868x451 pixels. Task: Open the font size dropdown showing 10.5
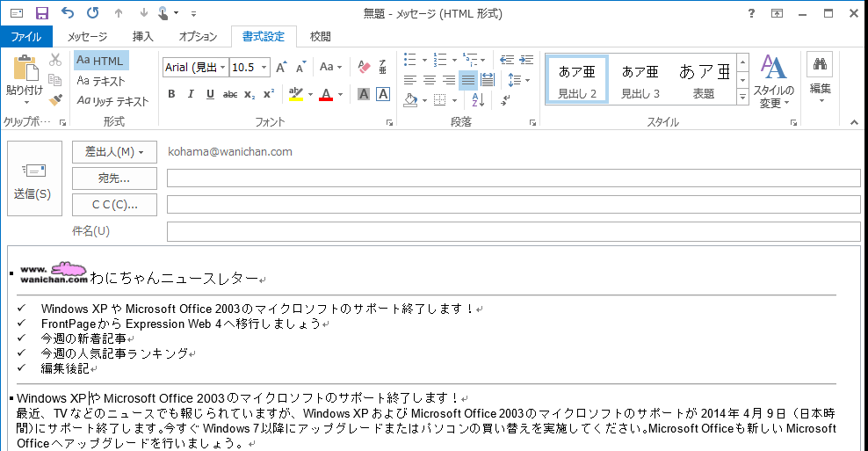(264, 68)
